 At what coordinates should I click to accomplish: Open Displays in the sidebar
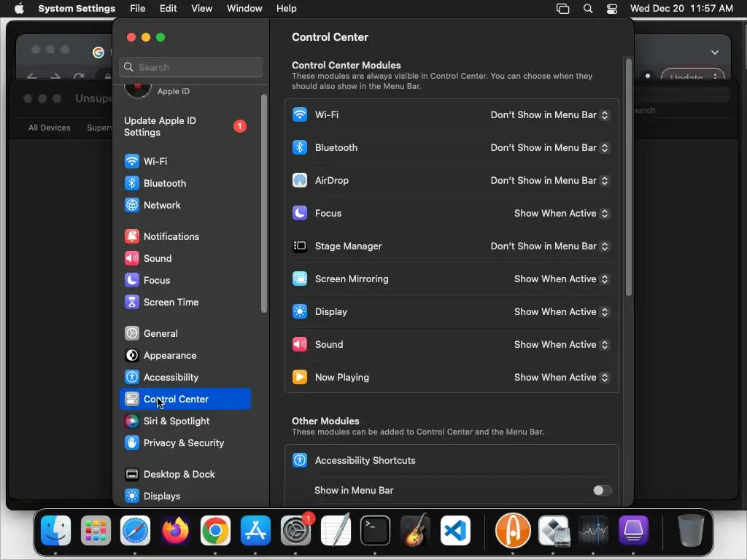(185, 496)
